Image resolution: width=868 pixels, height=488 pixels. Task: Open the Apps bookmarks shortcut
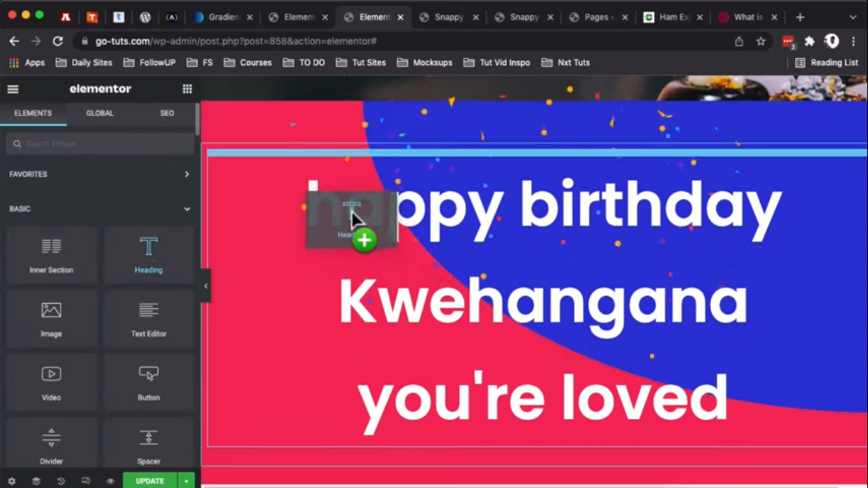[x=27, y=62]
